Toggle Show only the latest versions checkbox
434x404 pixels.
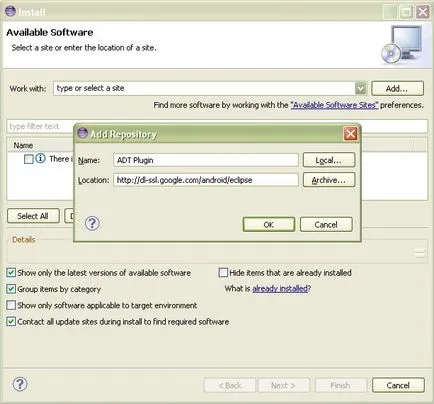[x=11, y=273]
